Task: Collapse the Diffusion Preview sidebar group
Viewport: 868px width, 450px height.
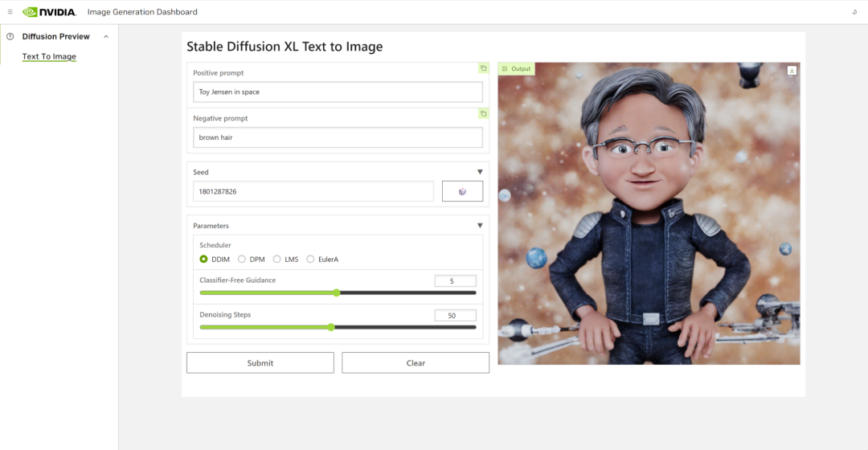Action: [x=106, y=37]
